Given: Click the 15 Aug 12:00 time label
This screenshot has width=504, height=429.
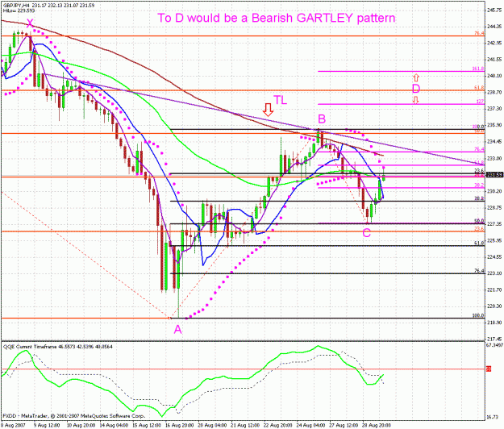Looking at the screenshot, I should 146,426.
